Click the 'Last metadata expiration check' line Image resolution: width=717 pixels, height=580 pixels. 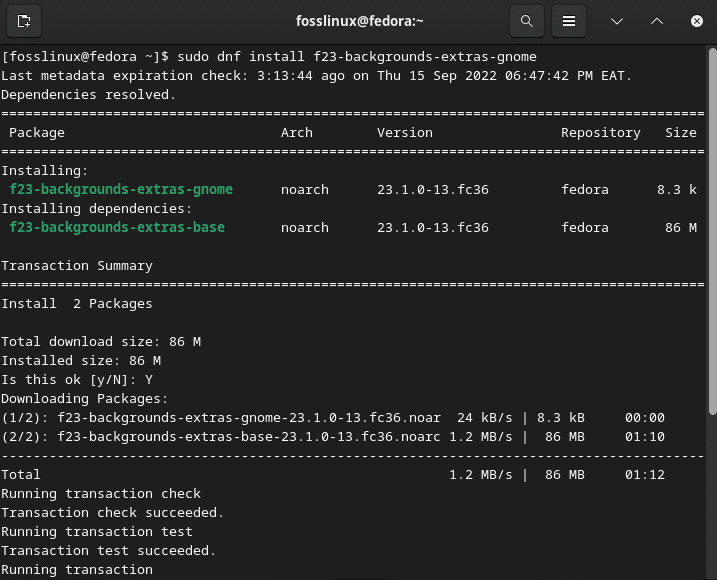point(316,75)
